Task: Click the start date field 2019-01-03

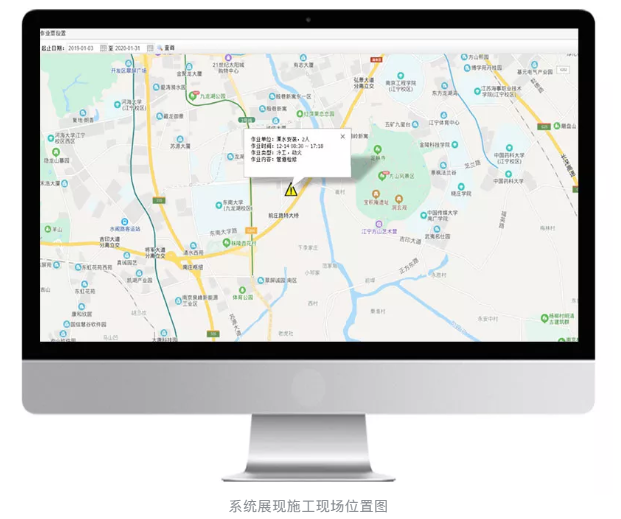Action: (84, 47)
